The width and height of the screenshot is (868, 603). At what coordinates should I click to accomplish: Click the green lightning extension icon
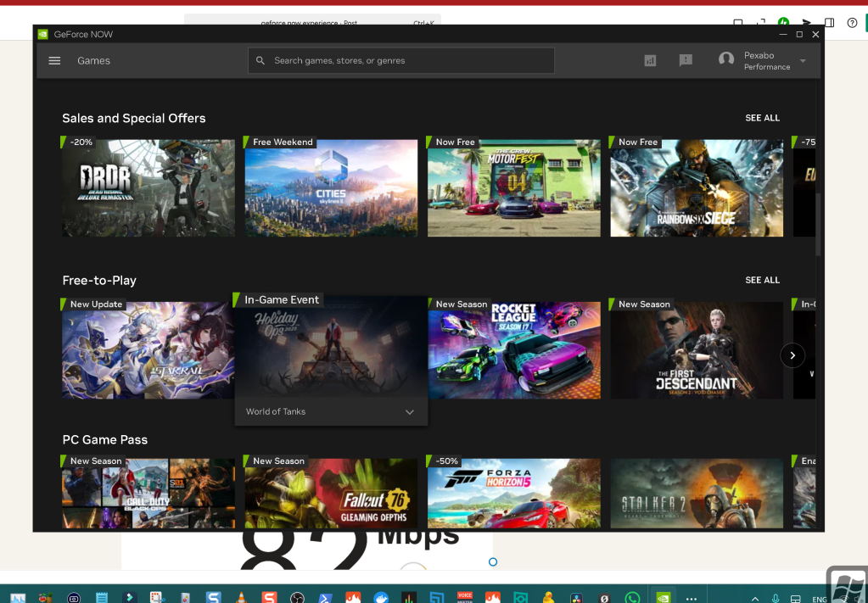point(783,23)
